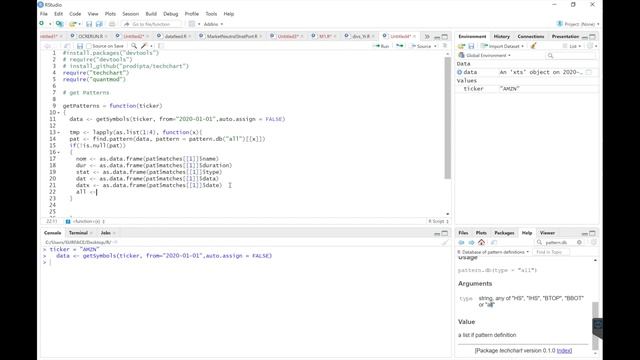
Task: Open the Jobs tab
Action: click(106, 233)
